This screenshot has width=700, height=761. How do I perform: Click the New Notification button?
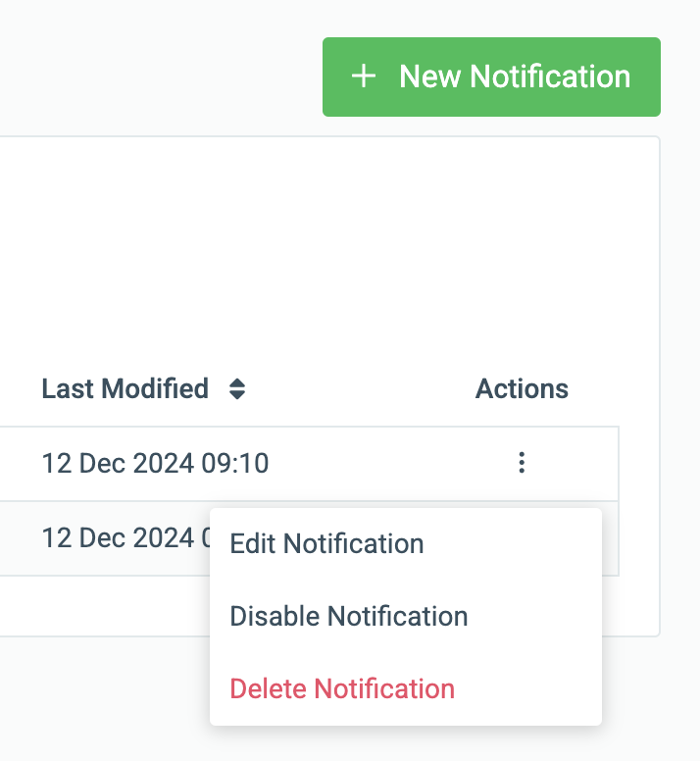coord(491,76)
